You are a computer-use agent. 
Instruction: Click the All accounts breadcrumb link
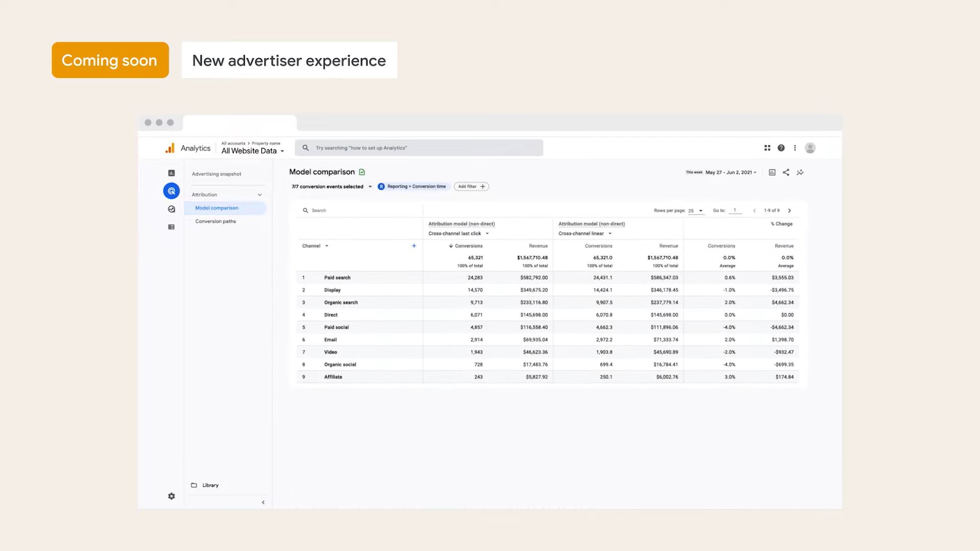(233, 143)
